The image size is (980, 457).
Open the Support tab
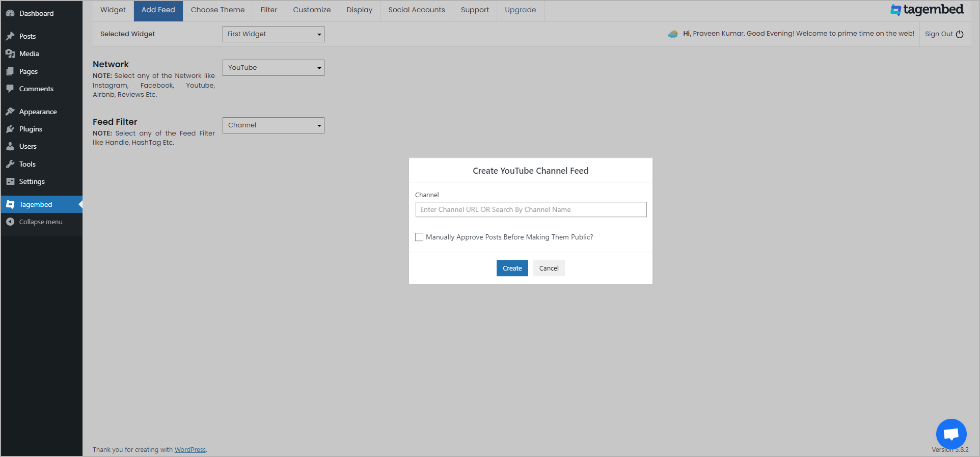[475, 10]
